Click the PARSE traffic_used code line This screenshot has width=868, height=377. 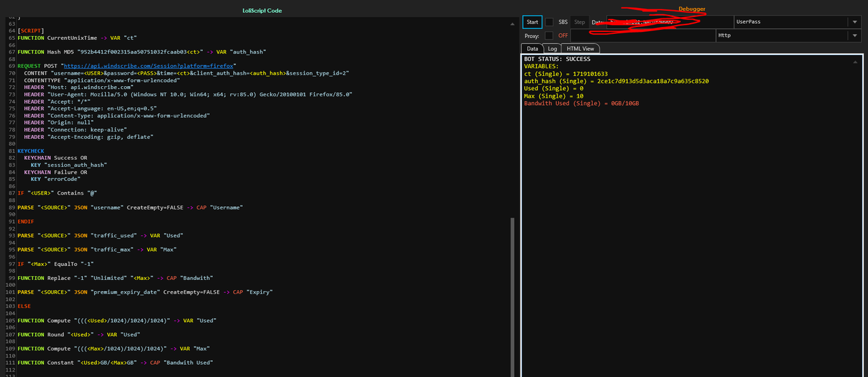pos(100,235)
